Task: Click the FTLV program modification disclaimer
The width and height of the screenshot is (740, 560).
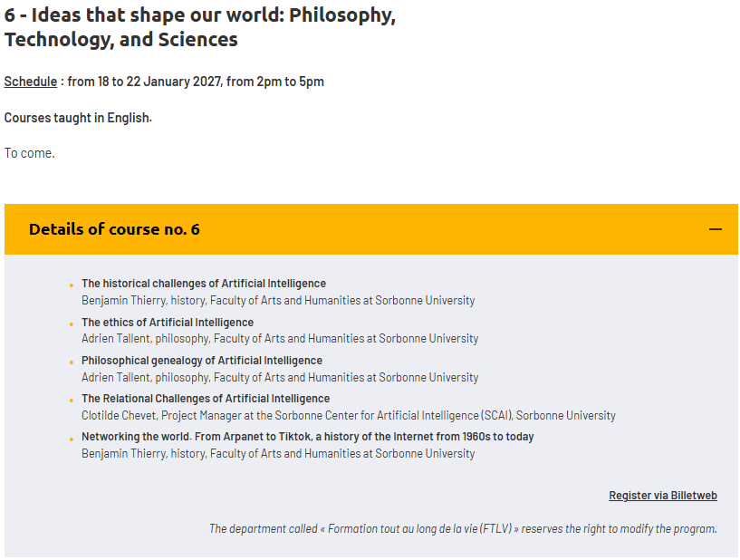Action: click(x=463, y=529)
